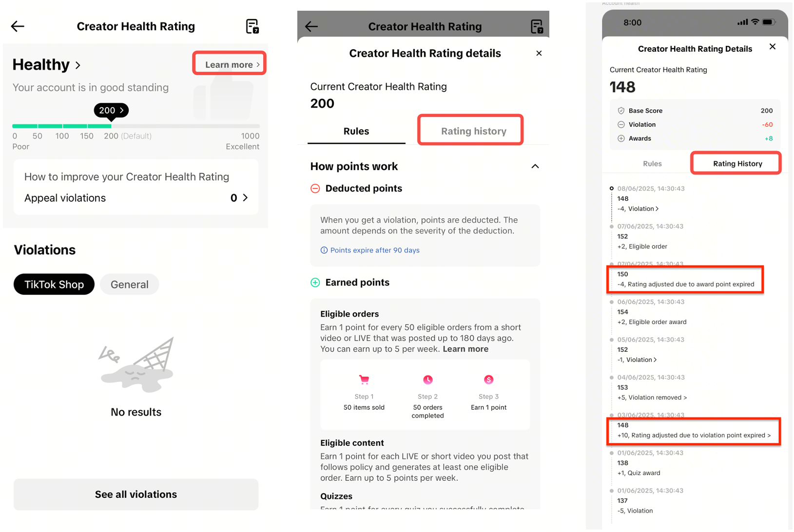
Task: Open the Rules tab in right panel
Action: coord(652,164)
